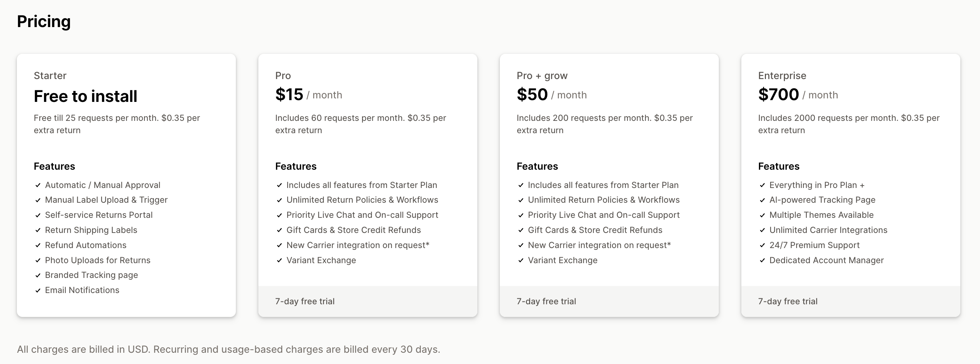The image size is (980, 364).
Task: Click 7-day free trial under Enterprise plan
Action: pos(787,301)
